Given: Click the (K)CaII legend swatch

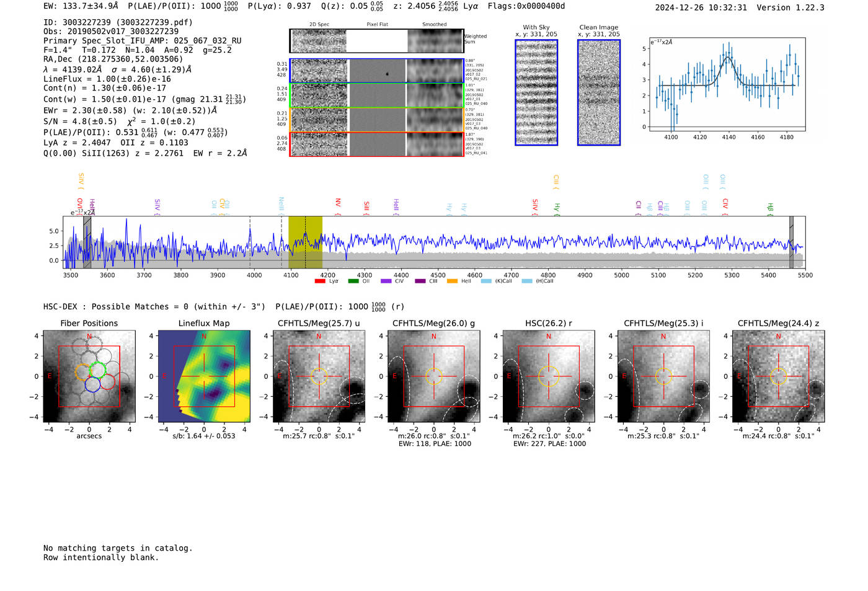Looking at the screenshot, I should coord(486,282).
